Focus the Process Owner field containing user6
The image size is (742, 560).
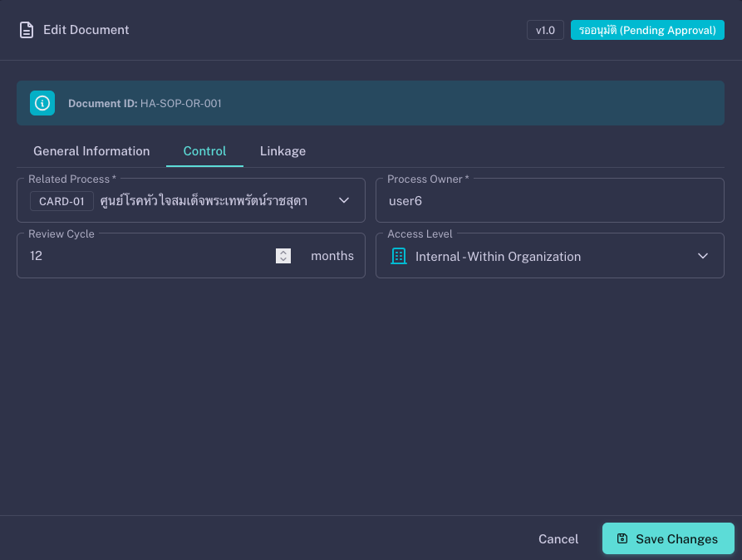[549, 200]
